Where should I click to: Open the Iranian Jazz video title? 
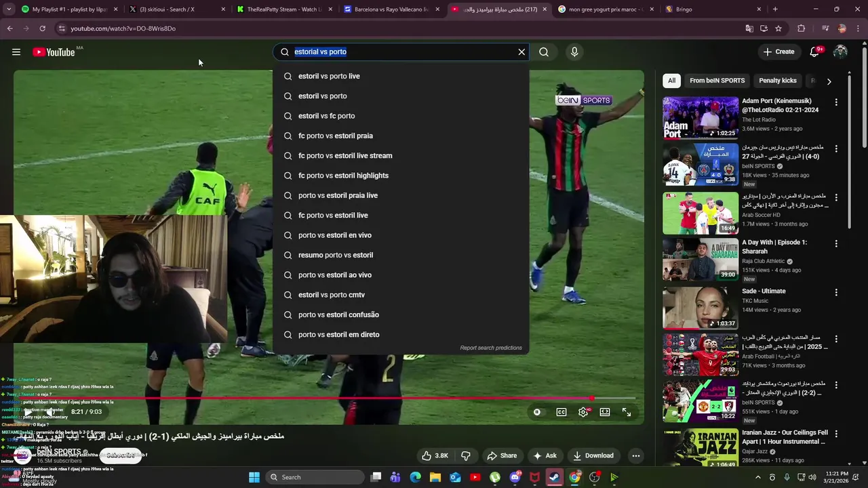(x=785, y=437)
